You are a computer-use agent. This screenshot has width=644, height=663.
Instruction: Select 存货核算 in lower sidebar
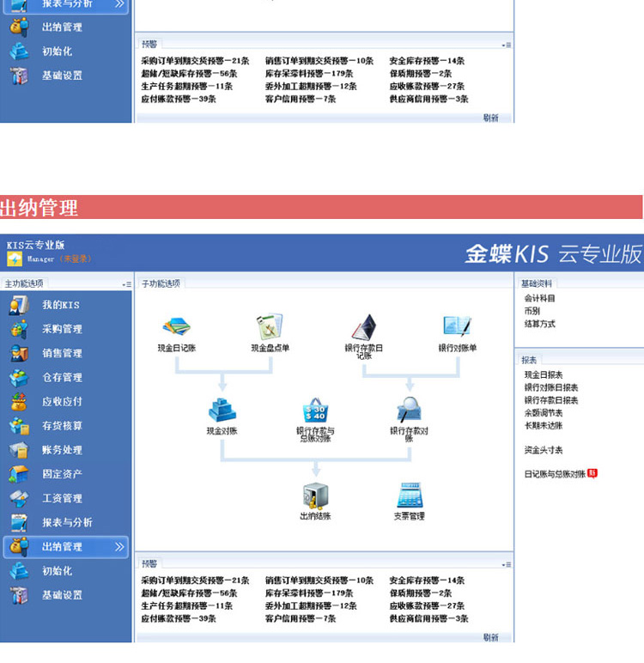click(62, 426)
